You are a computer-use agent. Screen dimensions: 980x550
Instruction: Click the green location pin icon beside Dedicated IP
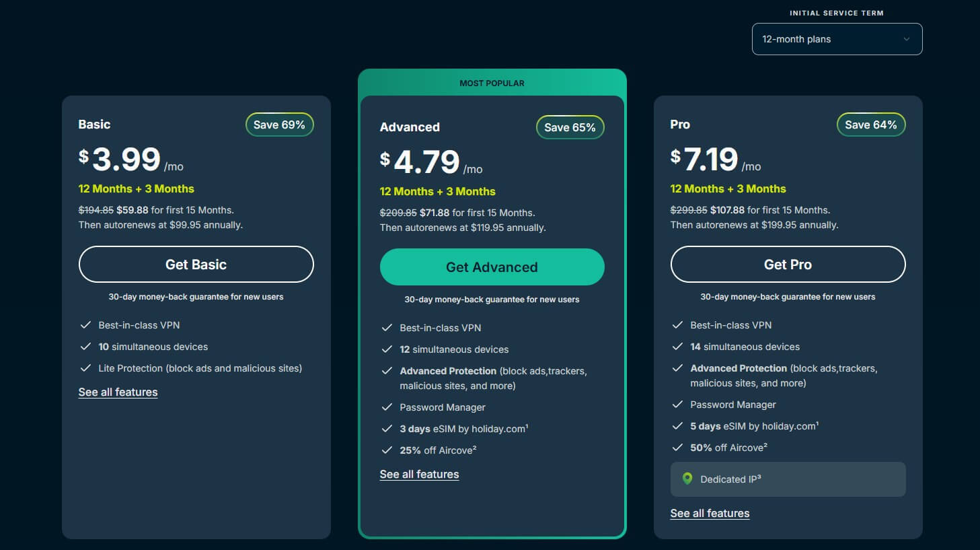tap(686, 479)
